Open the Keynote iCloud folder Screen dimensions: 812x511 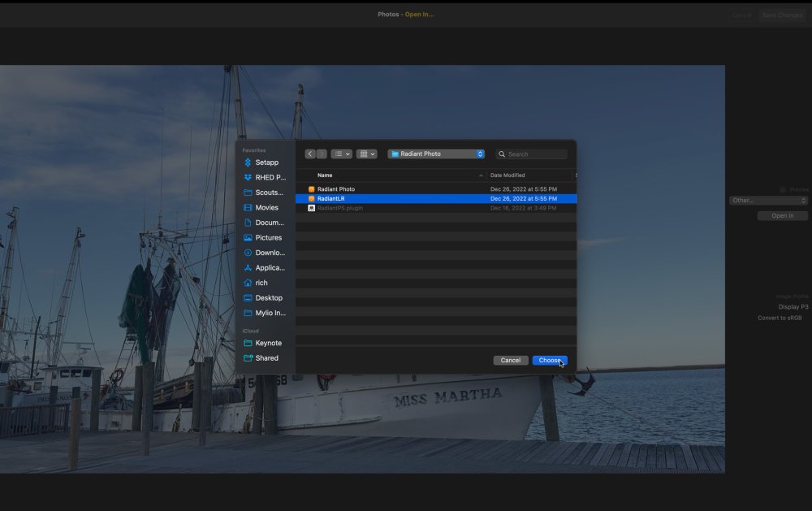(268, 343)
